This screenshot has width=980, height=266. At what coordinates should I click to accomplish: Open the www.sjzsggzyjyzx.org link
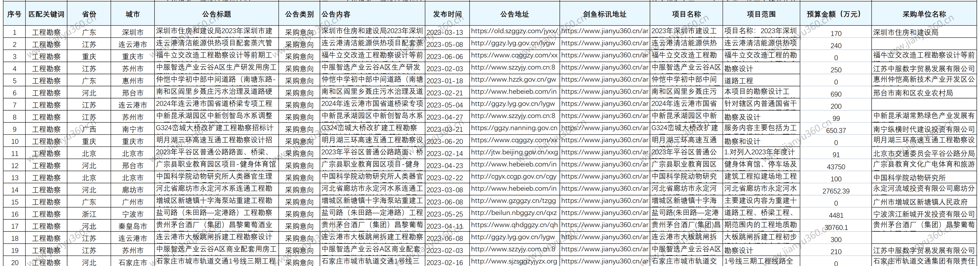(514, 262)
